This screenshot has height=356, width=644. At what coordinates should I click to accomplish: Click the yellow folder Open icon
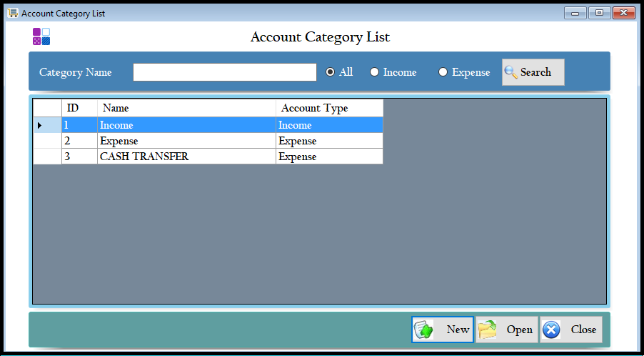click(488, 330)
